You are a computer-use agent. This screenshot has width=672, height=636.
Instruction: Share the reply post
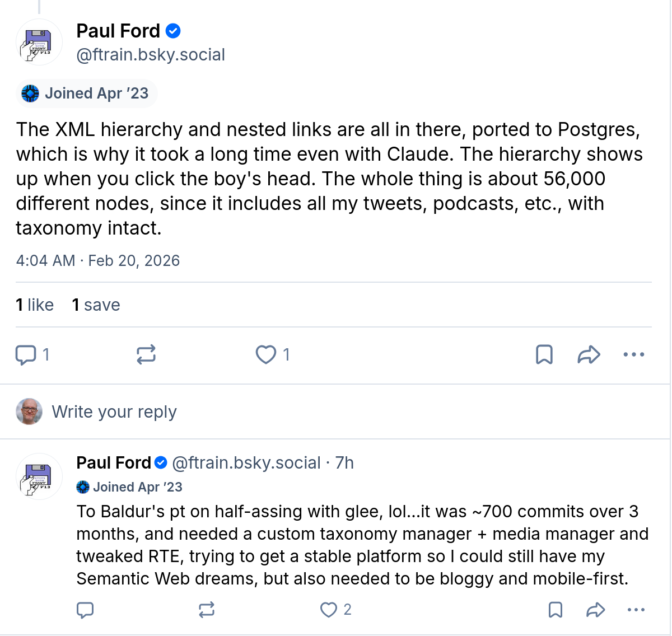[x=596, y=610]
